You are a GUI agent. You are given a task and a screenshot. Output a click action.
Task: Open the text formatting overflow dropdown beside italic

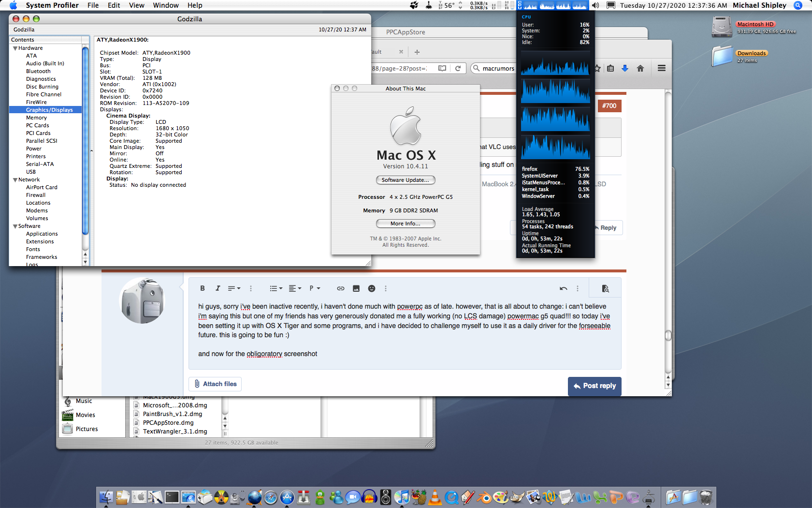tap(234, 288)
